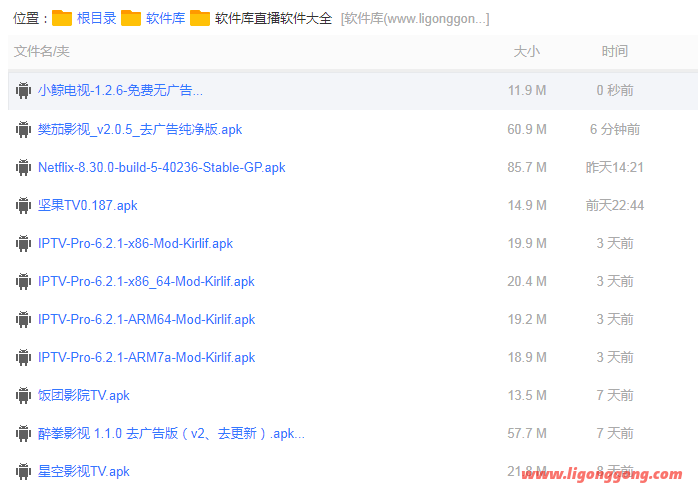Viewport: 698px width, 495px height.
Task: Click 大小 column header
Action: pos(527,51)
